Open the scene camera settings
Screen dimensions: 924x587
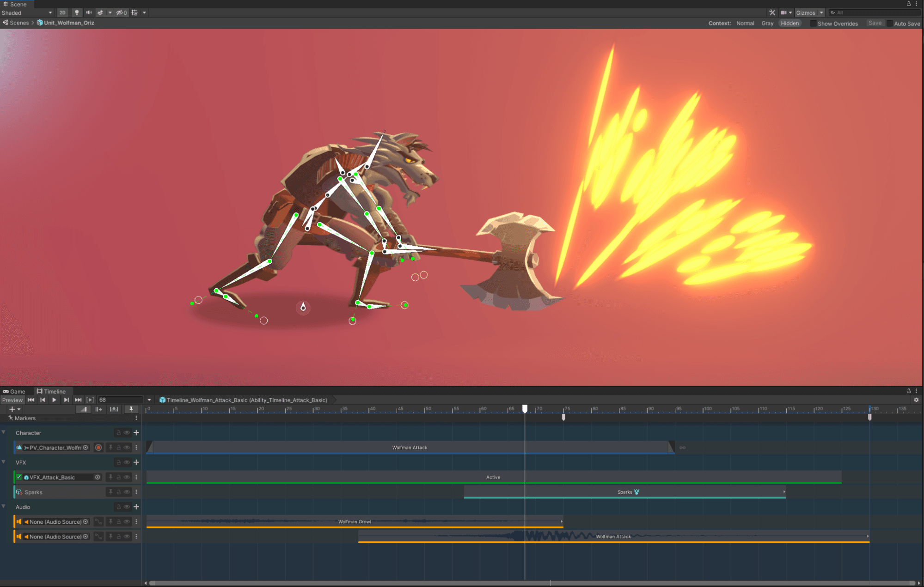pos(786,12)
